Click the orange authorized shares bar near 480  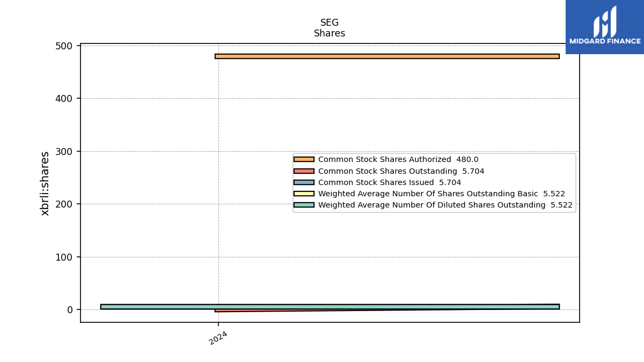coord(387,56)
